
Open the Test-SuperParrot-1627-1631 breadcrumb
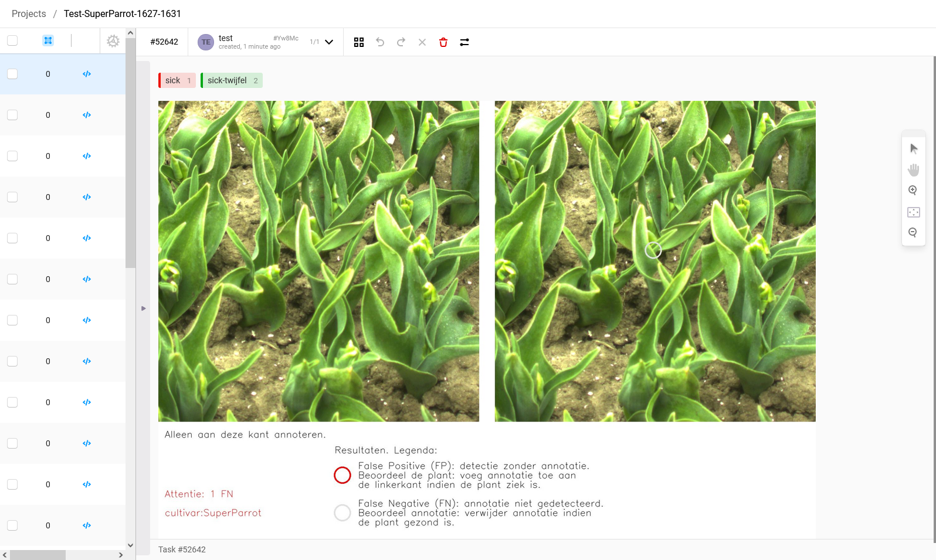coord(123,13)
